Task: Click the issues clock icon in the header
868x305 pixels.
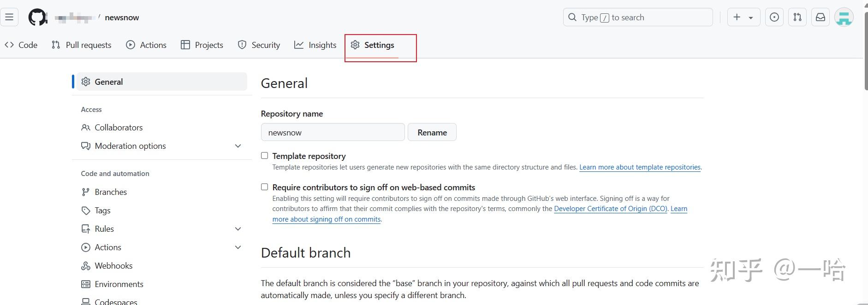Action: click(774, 17)
